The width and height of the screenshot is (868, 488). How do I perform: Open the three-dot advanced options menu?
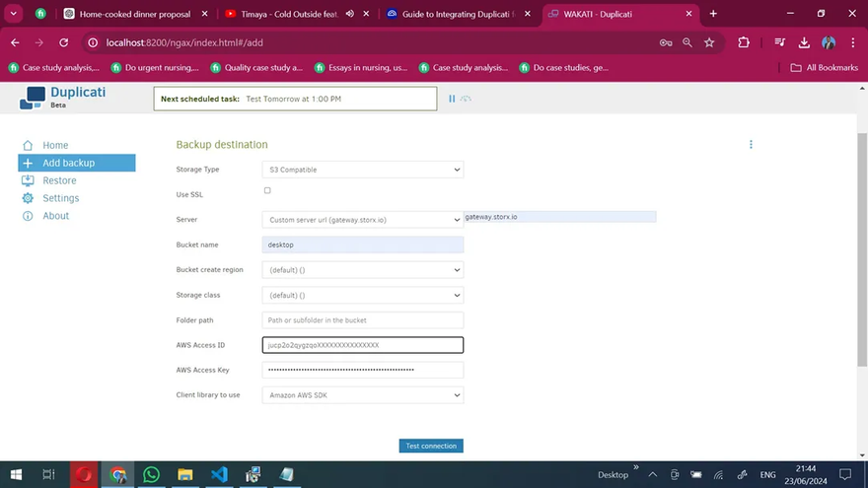pyautogui.click(x=751, y=144)
